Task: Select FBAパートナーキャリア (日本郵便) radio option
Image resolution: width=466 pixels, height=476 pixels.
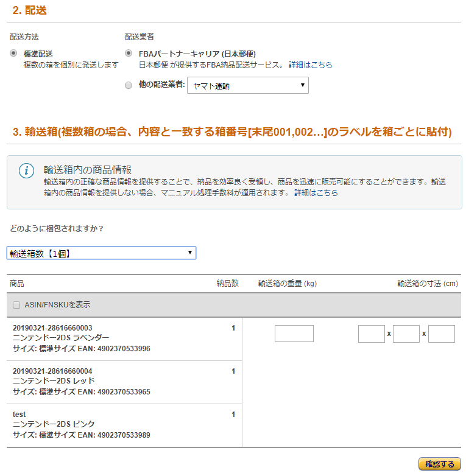Action: 129,54
